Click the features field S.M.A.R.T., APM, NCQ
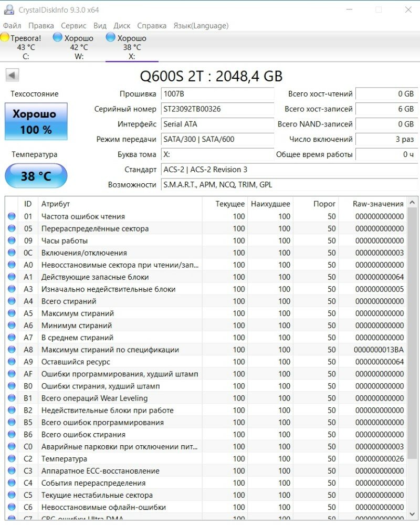Screen dimensions: 420x525 pos(289,185)
